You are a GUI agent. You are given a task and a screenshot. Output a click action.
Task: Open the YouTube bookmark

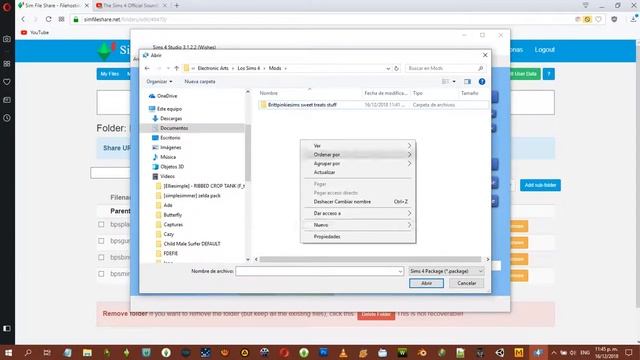pyautogui.click(x=35, y=32)
